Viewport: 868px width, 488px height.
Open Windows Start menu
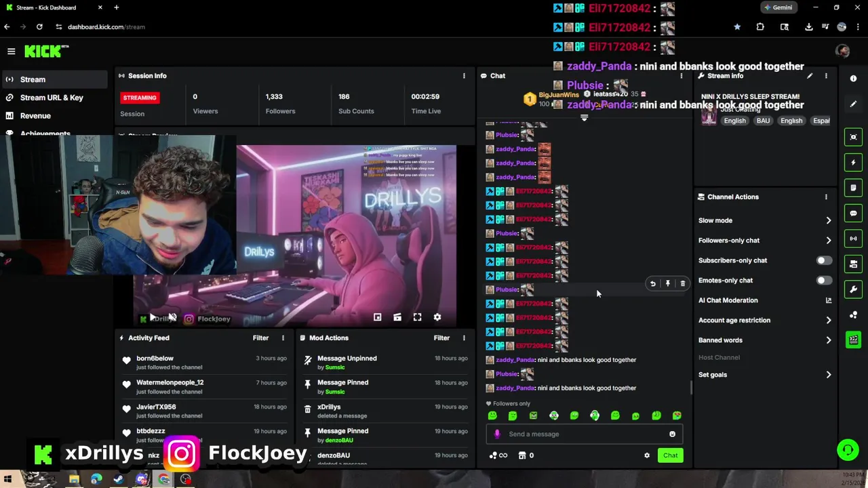coord(7,479)
